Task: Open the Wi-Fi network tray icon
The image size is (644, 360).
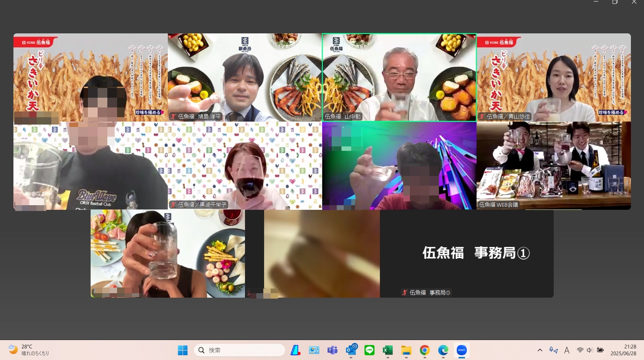Action: coord(580,350)
